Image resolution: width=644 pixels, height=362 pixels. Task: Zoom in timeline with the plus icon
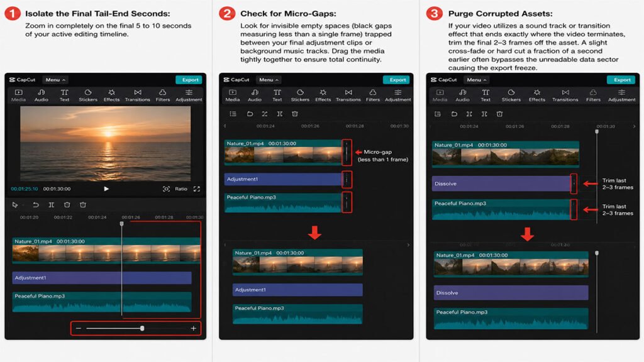click(194, 328)
